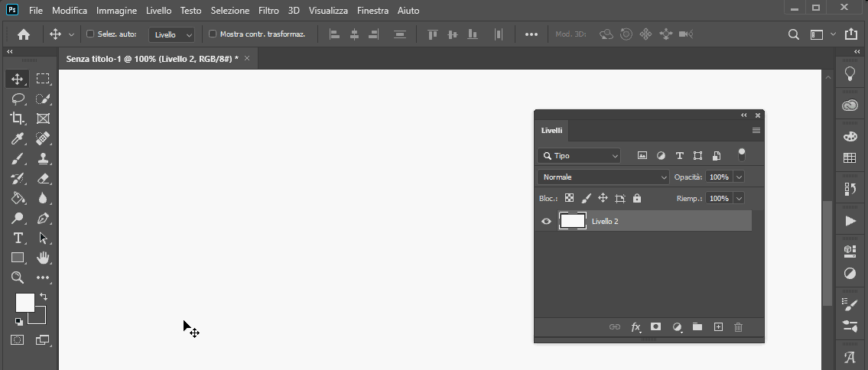
Task: Delete layer using trash icon
Action: 738,327
